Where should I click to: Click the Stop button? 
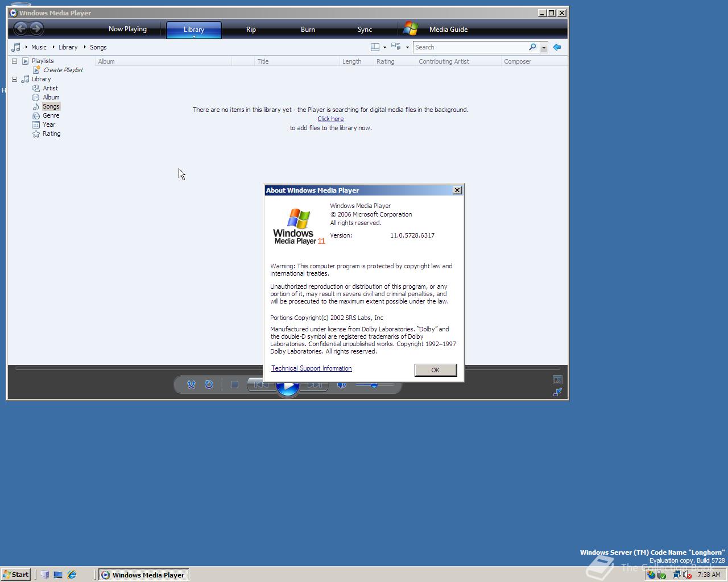pos(234,385)
